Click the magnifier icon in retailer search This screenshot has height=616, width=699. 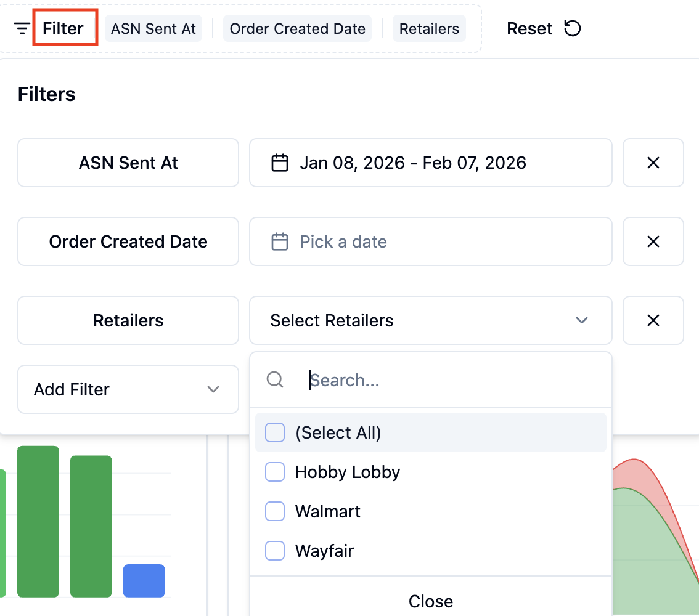pyautogui.click(x=275, y=380)
